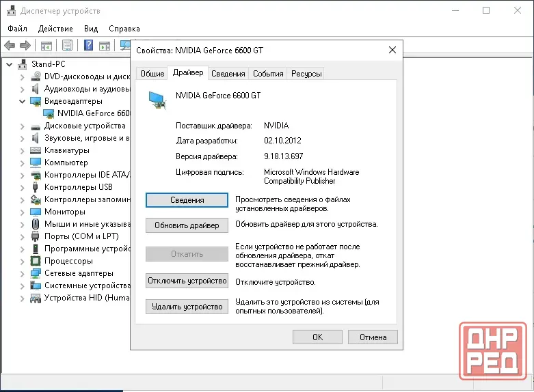Click the Forward arrow toolbar icon

tap(25, 45)
